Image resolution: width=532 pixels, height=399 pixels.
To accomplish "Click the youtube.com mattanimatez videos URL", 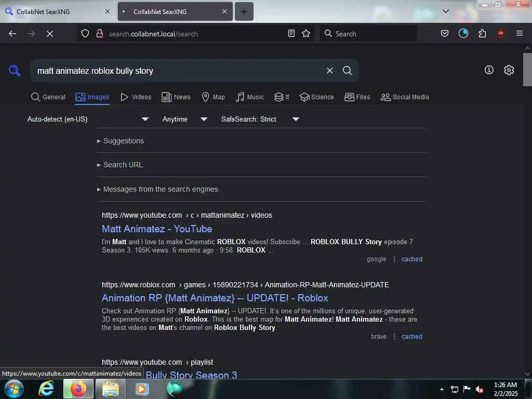I will [x=187, y=215].
